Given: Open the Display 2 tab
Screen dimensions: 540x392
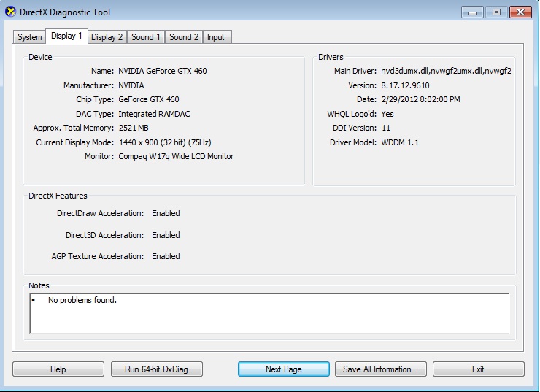Looking at the screenshot, I should pos(107,37).
